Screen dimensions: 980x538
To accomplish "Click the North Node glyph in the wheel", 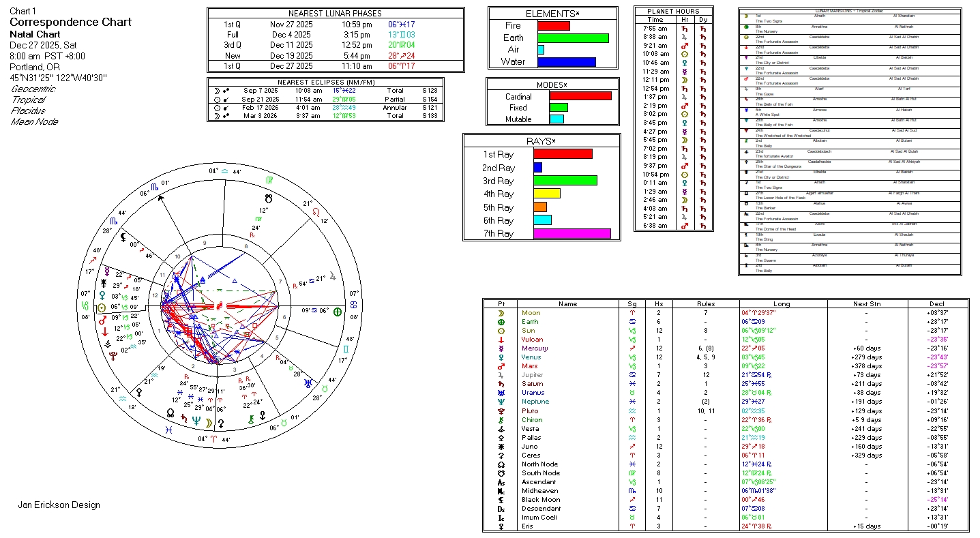I will 170,413.
